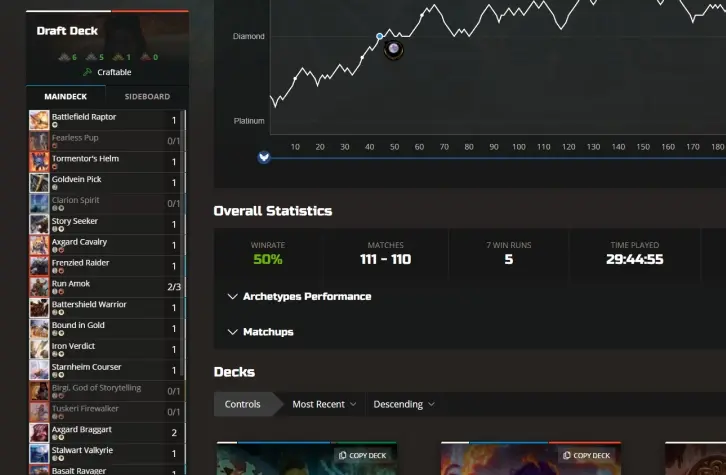Click the Birgi, God of Storytelling art icon
726x475 pixels.
point(39,391)
